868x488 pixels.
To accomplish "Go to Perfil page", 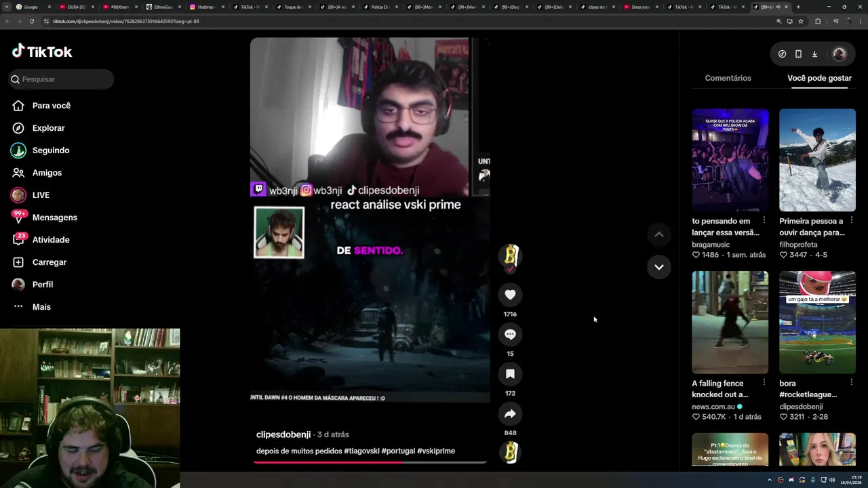I will tap(33, 285).
